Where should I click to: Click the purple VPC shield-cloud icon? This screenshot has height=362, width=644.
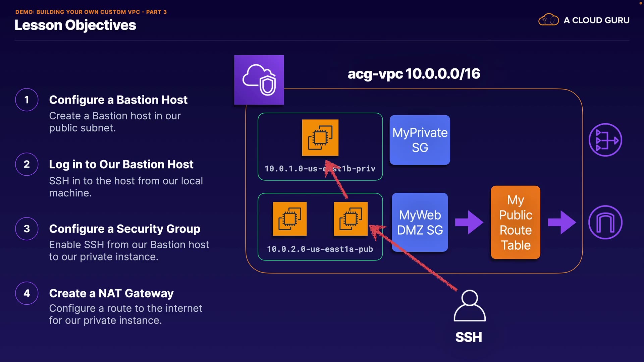tap(259, 80)
